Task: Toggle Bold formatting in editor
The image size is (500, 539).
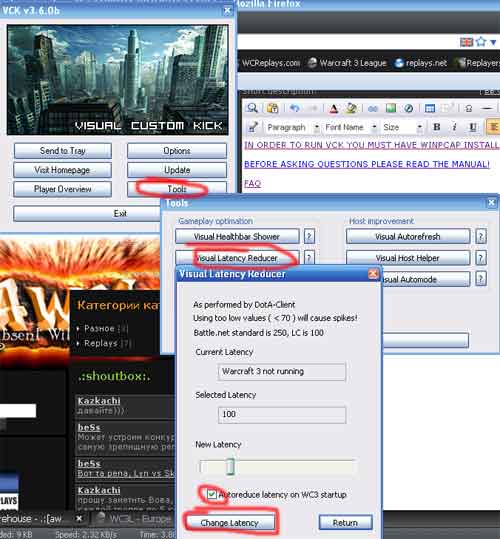Action: coord(437,127)
